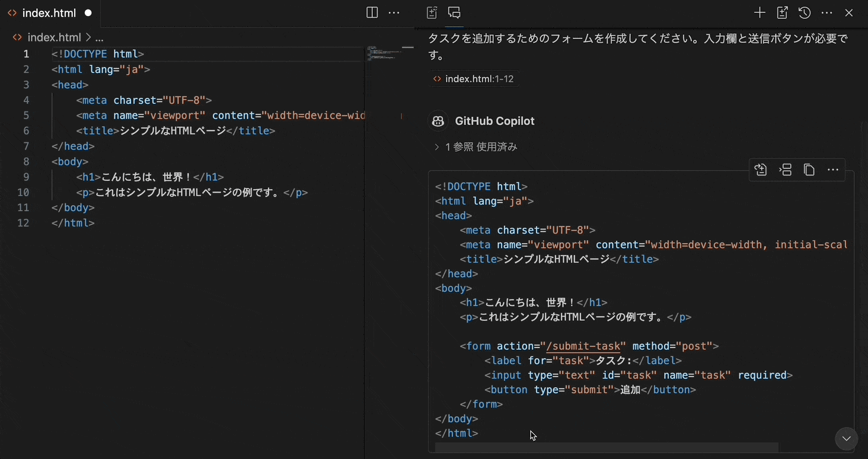This screenshot has width=868, height=459.
Task: Open chat panel more actions menu
Action: 827,12
